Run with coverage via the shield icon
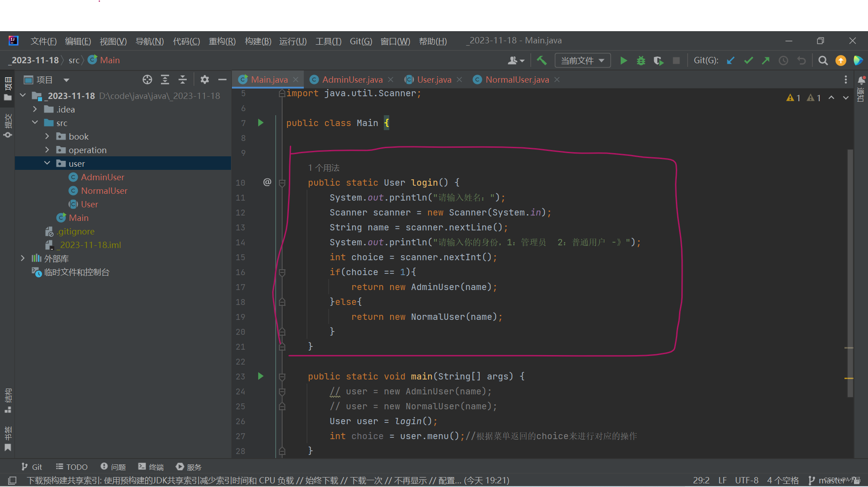868x487 pixels. pyautogui.click(x=659, y=61)
